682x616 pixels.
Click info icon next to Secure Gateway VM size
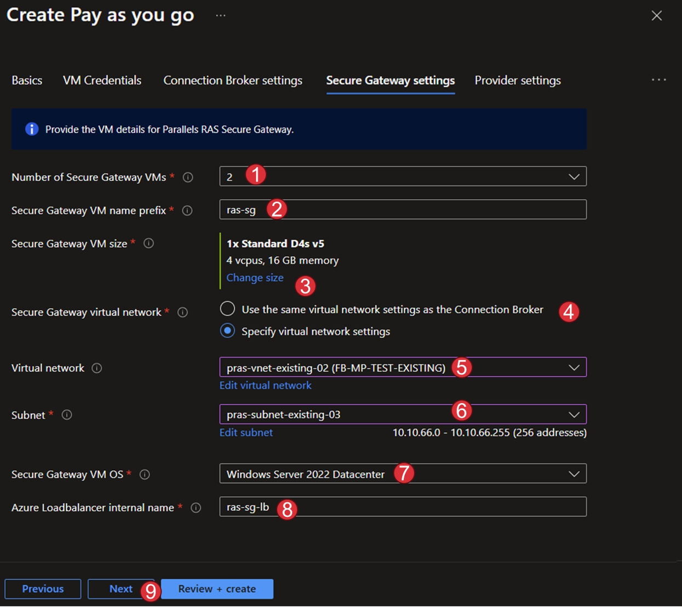click(148, 244)
